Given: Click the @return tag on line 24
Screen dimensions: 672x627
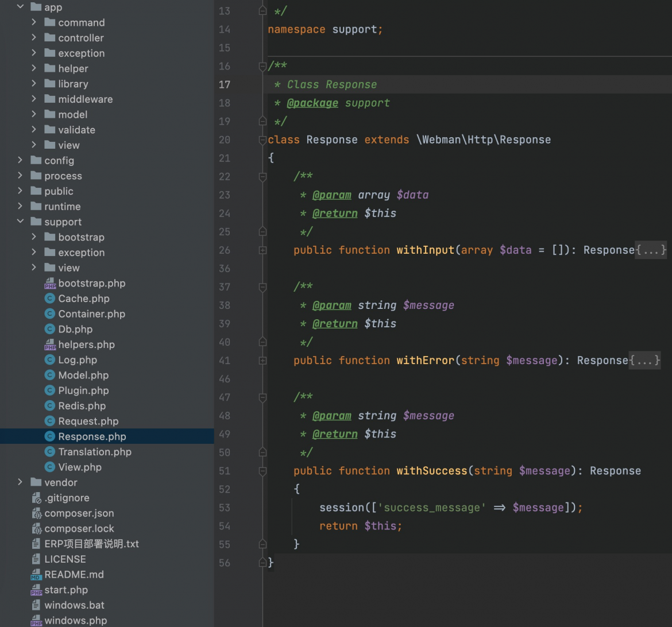Looking at the screenshot, I should [335, 214].
